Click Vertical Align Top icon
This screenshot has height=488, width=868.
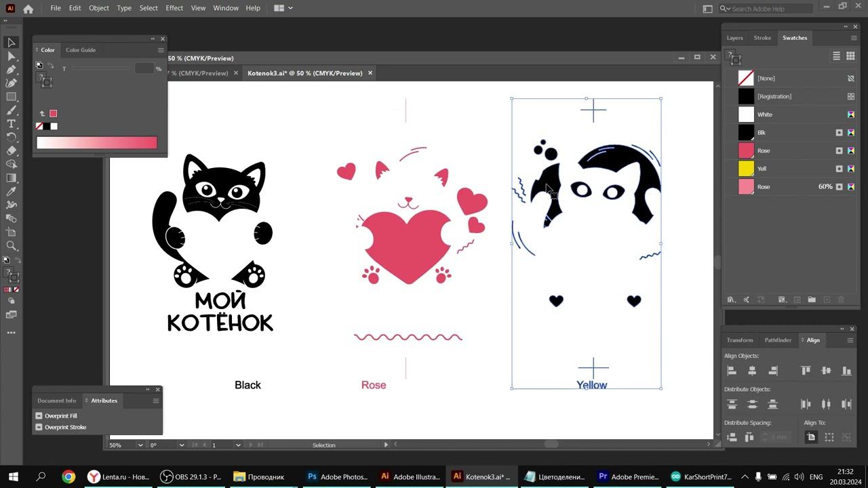806,371
